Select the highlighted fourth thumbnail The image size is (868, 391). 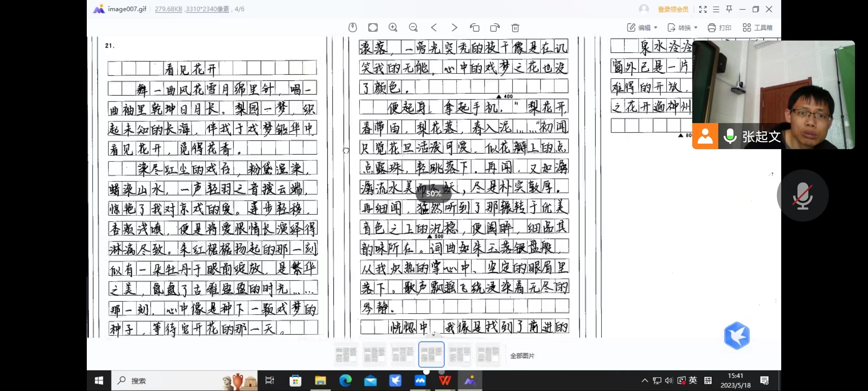(x=431, y=354)
